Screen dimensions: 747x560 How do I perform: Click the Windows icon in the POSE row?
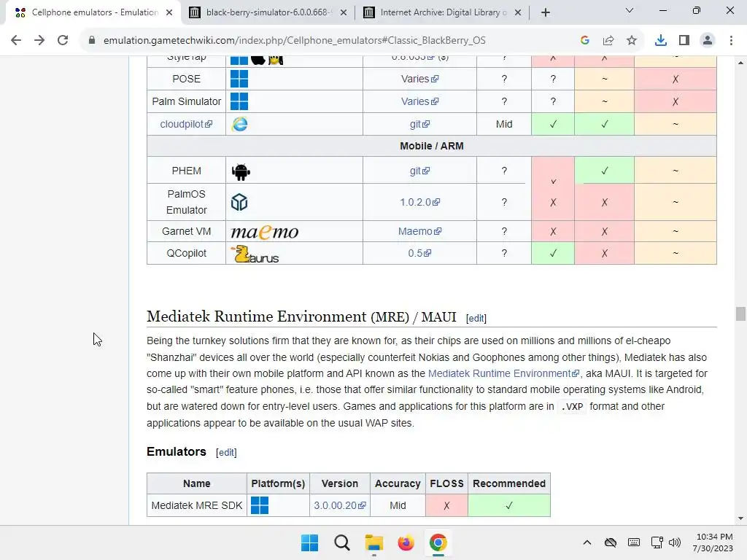point(239,79)
